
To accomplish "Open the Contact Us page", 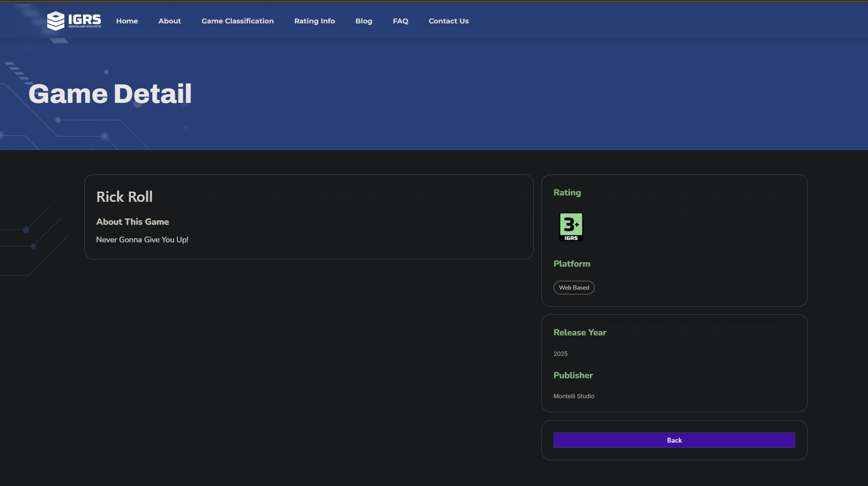I will [x=448, y=21].
